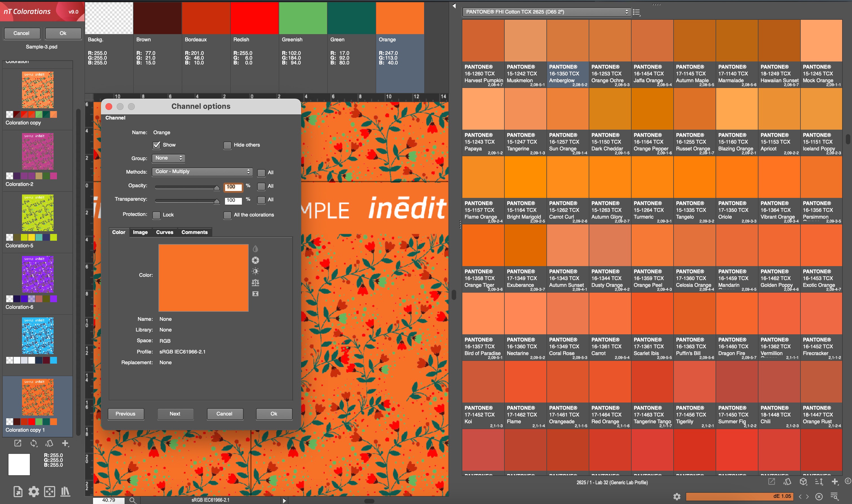
Task: Click the swap arrows icon under colorations list
Action: click(x=34, y=443)
